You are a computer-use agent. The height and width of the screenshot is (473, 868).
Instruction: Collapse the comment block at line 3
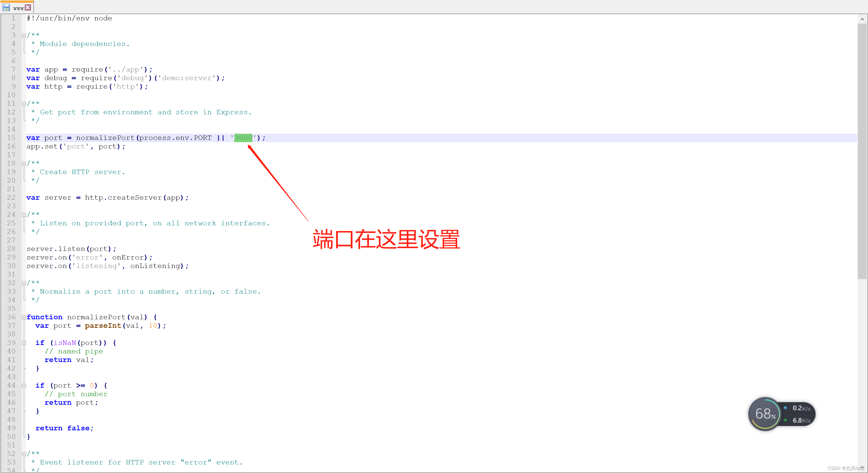[24, 35]
